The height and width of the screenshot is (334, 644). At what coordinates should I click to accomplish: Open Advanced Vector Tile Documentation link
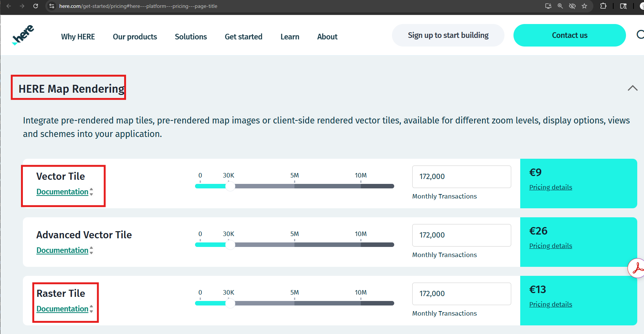pos(62,250)
